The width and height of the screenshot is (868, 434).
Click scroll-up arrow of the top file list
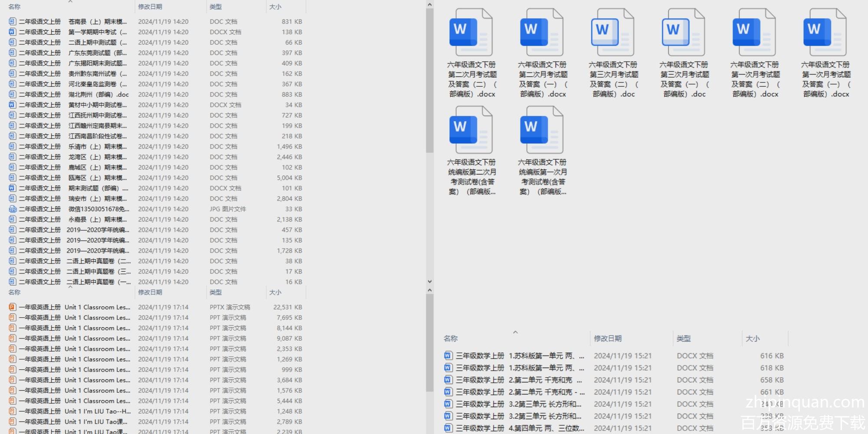click(430, 5)
